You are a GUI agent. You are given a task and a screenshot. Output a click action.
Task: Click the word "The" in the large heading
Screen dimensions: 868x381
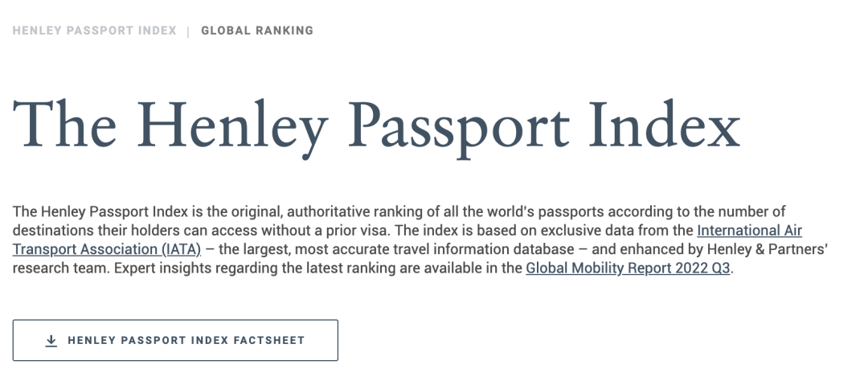[65, 123]
